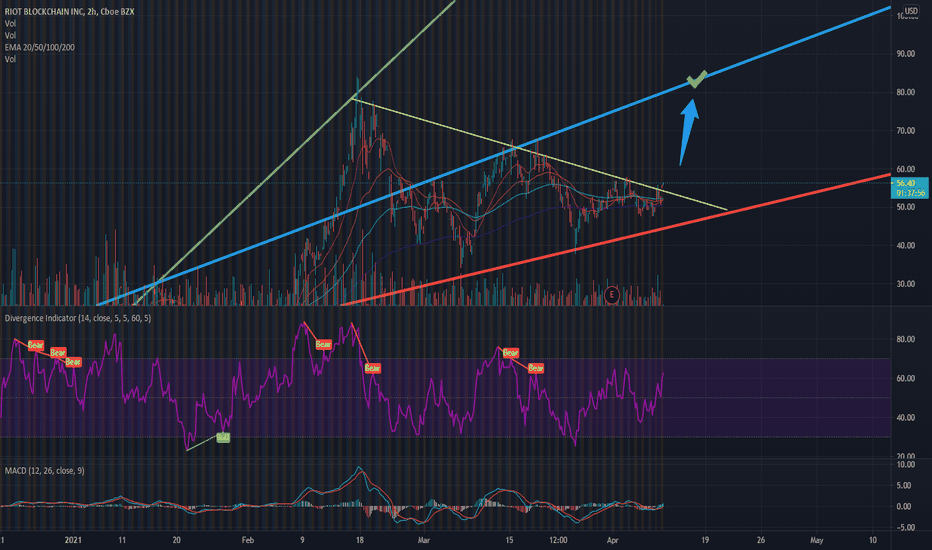Click −5.00 on the MACD scale
The width and height of the screenshot is (932, 550).
point(903,528)
